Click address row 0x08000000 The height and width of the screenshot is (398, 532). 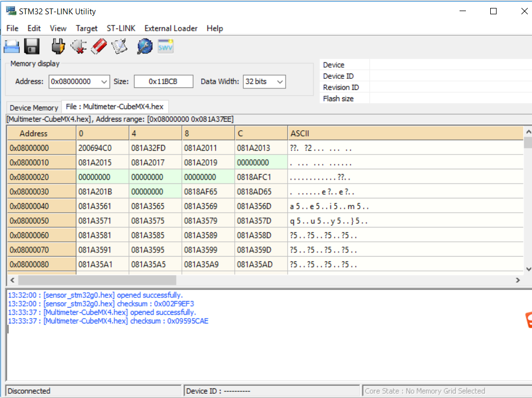pos(42,148)
